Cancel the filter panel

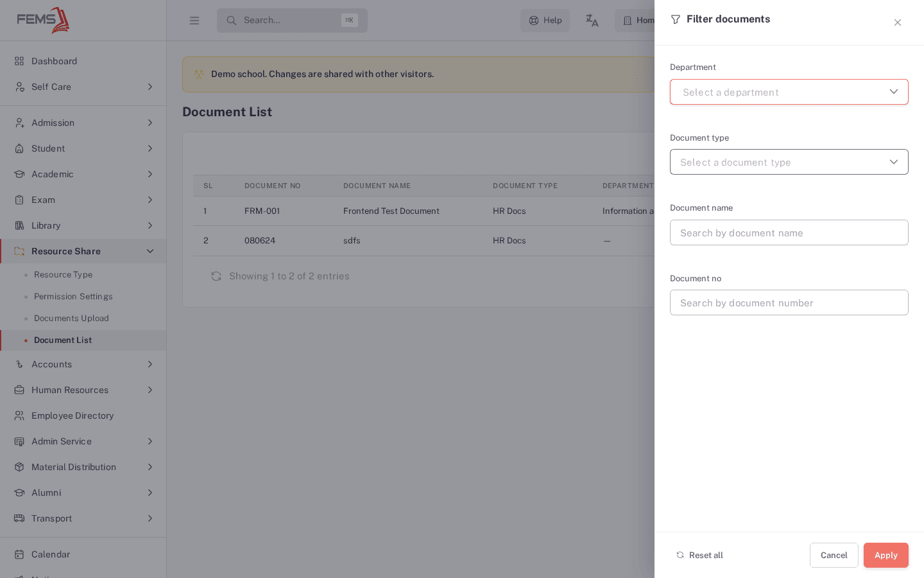(x=834, y=555)
